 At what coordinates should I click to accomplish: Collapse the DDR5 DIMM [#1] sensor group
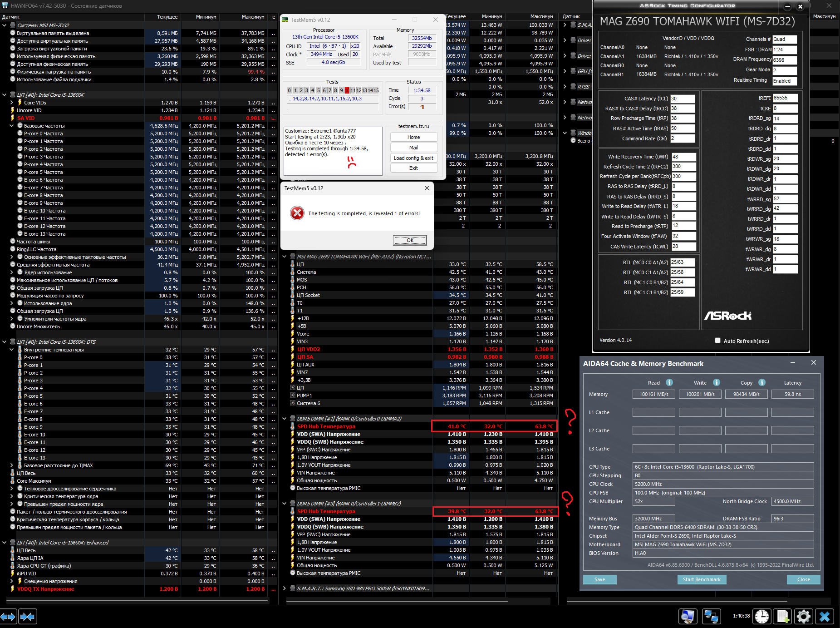pyautogui.click(x=285, y=419)
